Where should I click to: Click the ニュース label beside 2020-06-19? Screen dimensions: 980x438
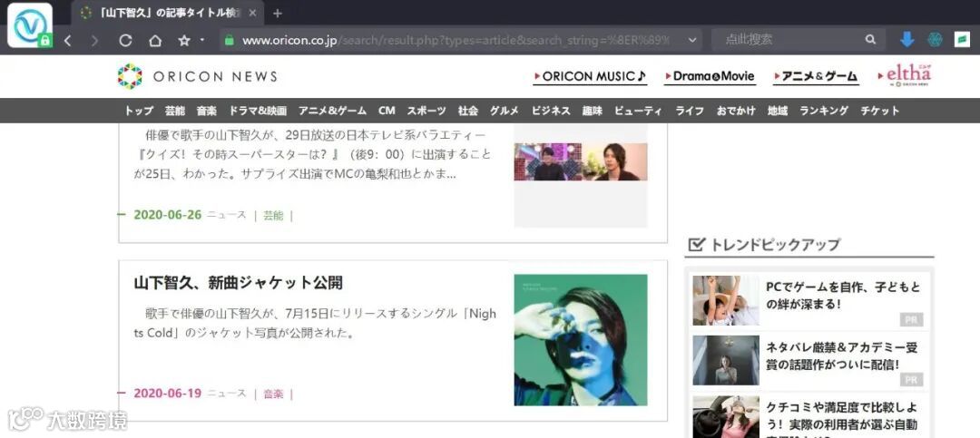[227, 394]
